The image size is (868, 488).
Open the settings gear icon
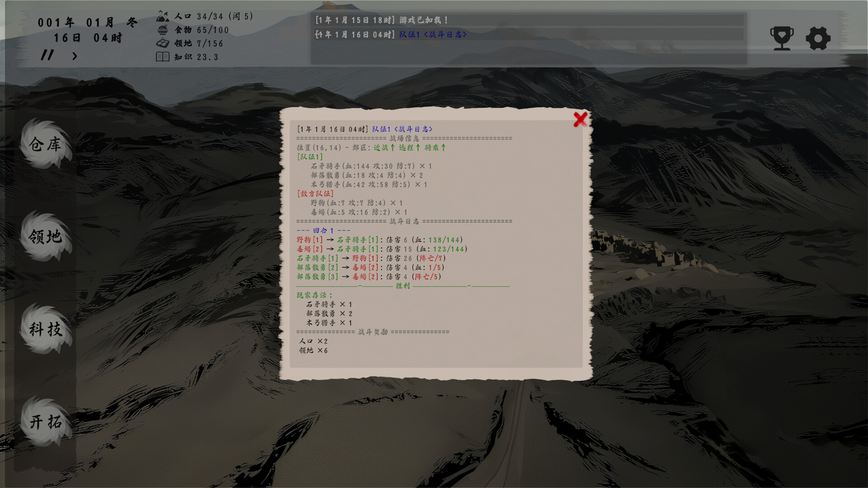tap(818, 38)
